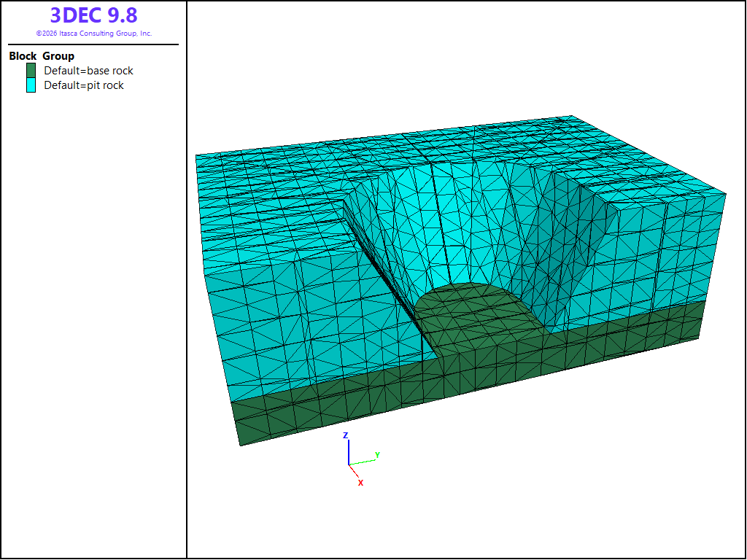747x560 pixels.
Task: Select the 'Default=pit rock' legend label
Action: point(84,85)
